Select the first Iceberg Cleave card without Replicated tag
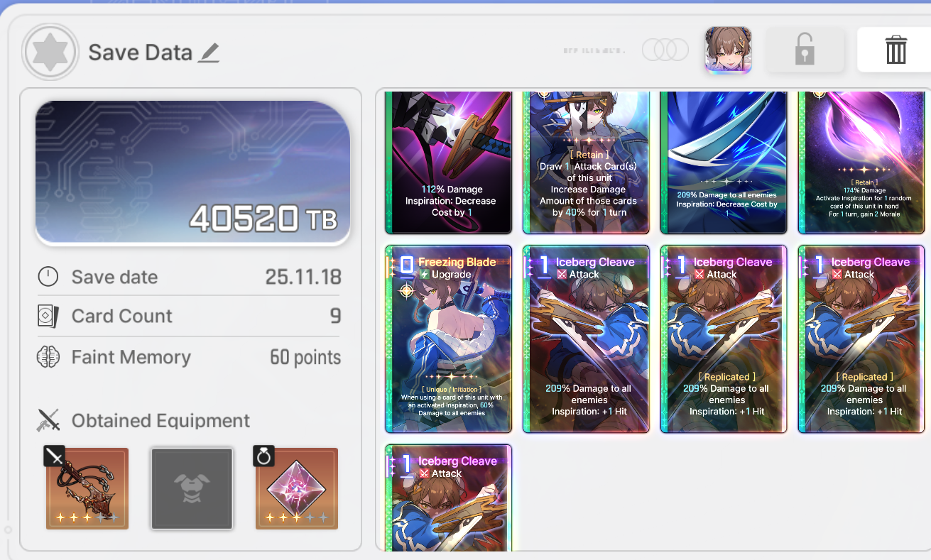Screen dimensions: 931x560 (x=586, y=339)
